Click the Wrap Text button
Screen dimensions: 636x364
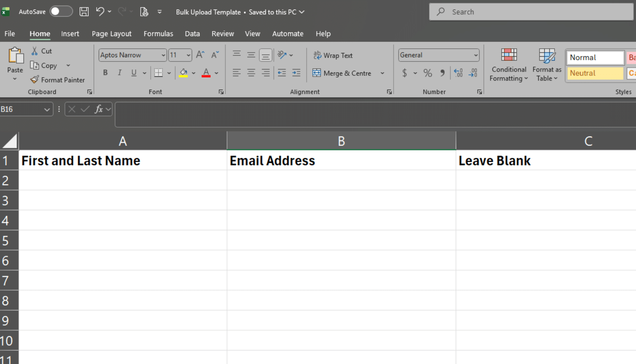point(333,55)
